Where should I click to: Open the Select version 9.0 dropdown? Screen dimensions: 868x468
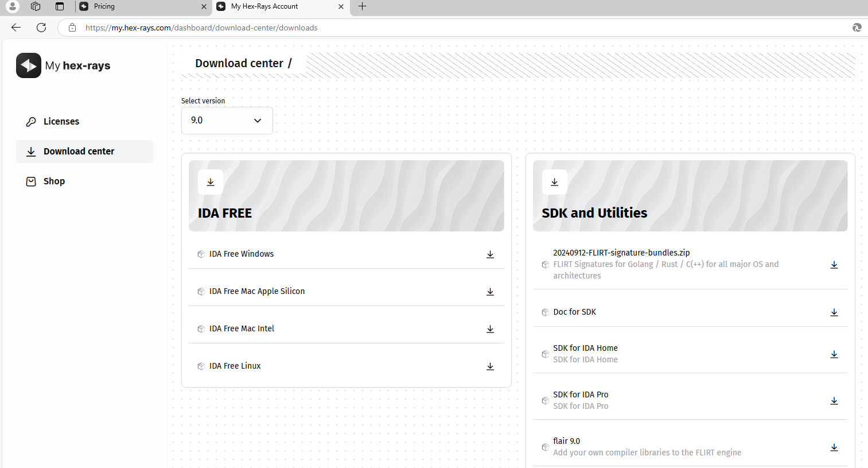227,121
